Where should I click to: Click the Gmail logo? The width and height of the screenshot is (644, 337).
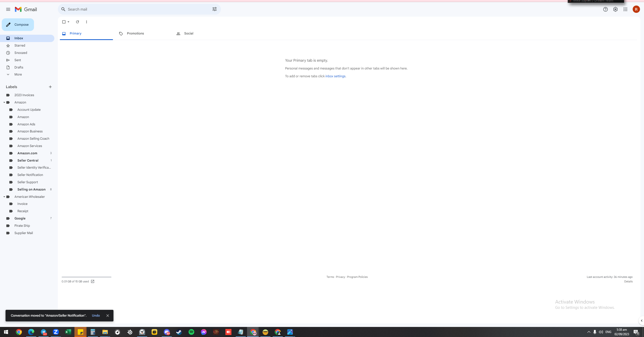point(26,9)
